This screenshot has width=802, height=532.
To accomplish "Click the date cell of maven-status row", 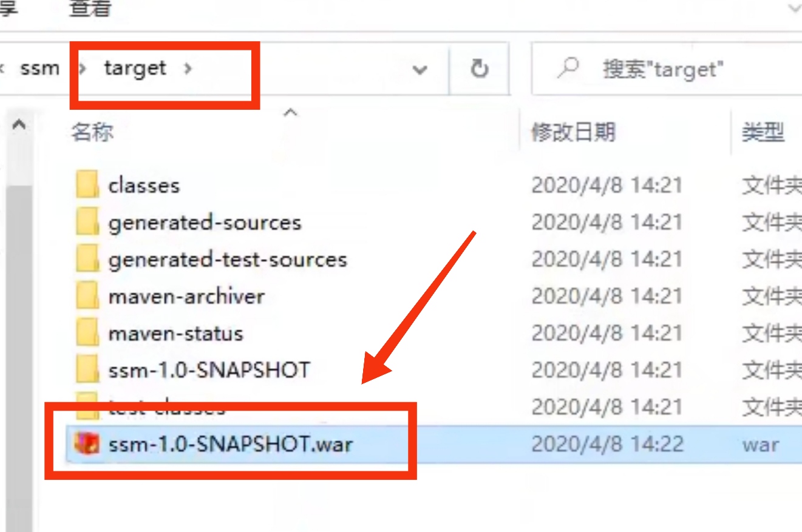I will 607,334.
